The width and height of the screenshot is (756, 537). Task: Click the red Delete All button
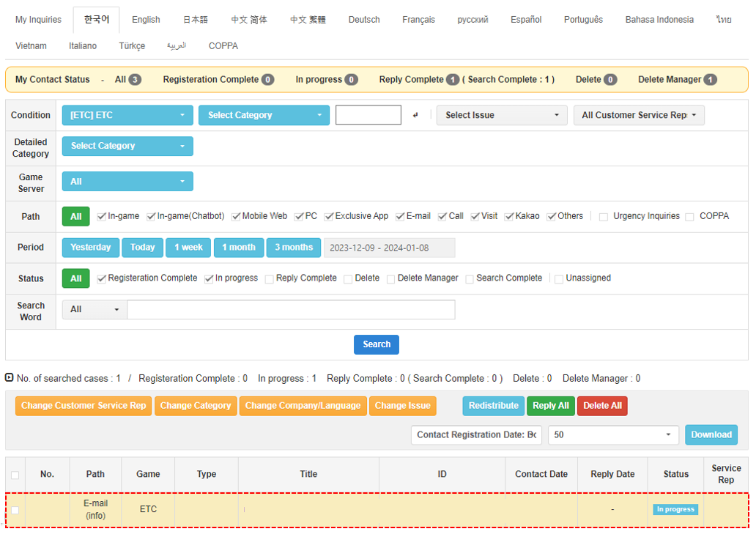click(x=602, y=406)
